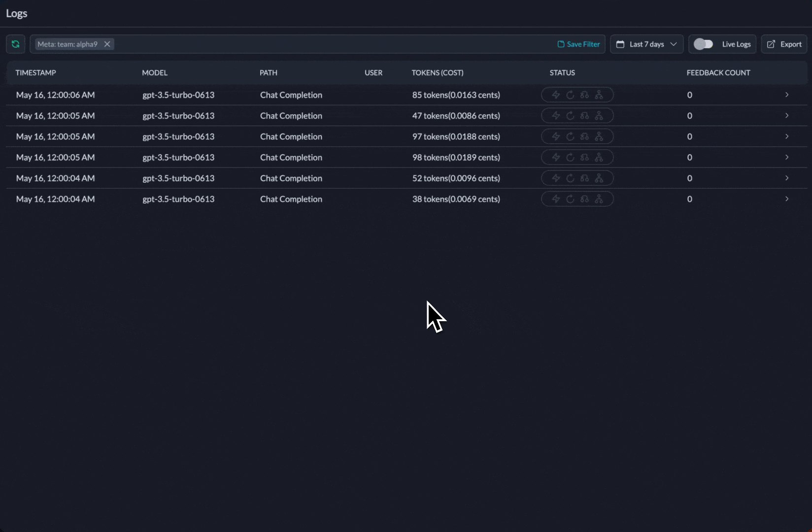Click retry icon in the 52 tokens row
The height and width of the screenshot is (532, 812).
tap(570, 178)
